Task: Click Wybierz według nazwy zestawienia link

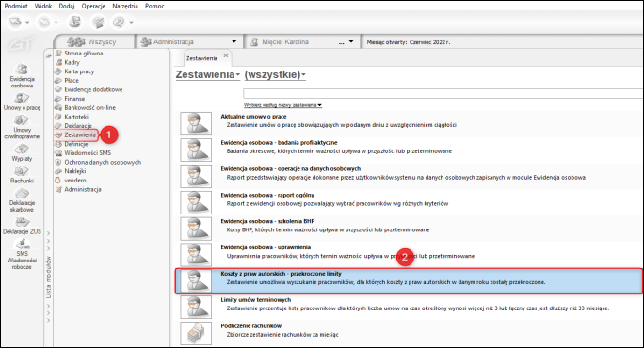Action: tap(282, 105)
